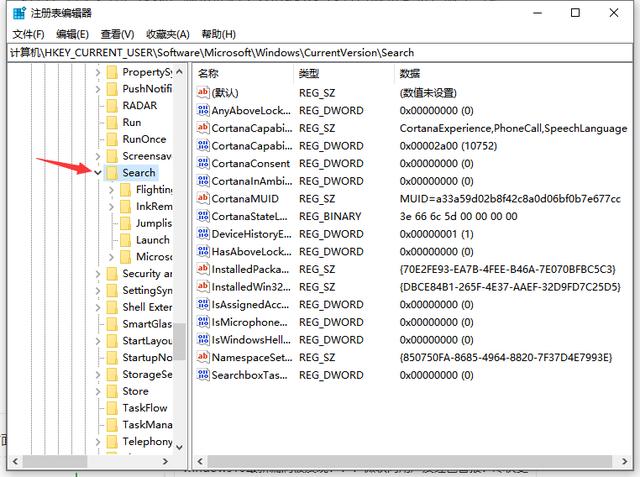Click the InstalledPacka string value icon

(x=203, y=269)
